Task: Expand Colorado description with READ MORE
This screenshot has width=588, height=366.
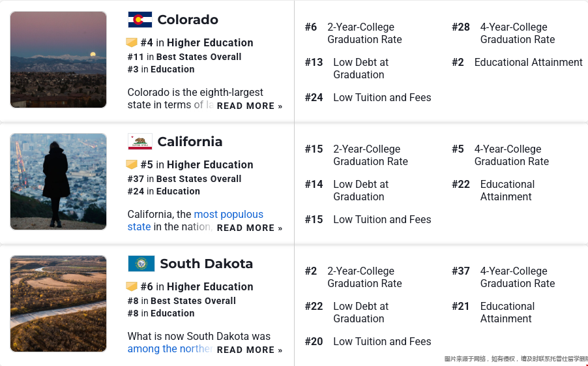Action: coord(250,106)
